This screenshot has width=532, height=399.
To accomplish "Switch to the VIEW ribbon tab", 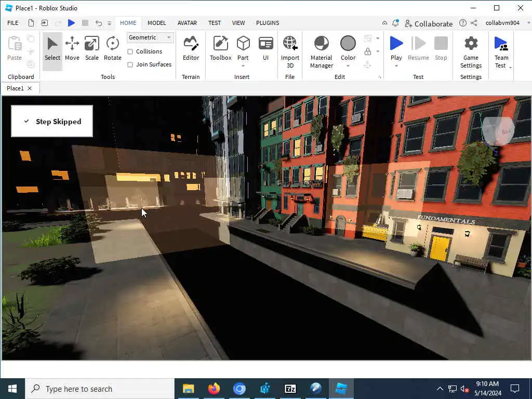I will click(238, 23).
